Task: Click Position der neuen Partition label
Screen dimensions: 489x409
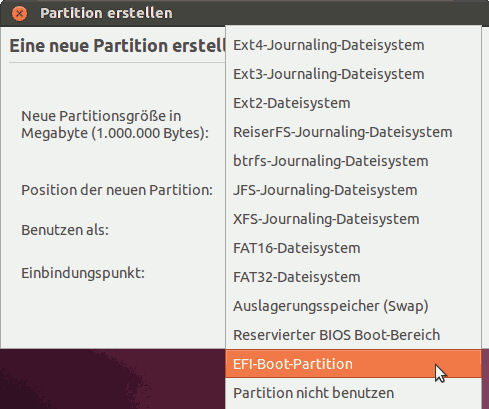Action: coord(117,190)
